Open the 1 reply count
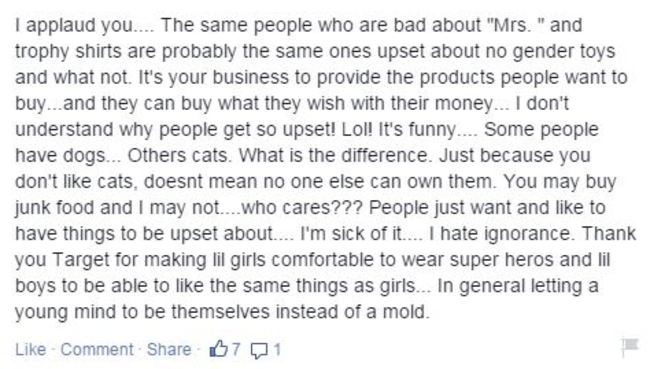Image resolution: width=650 pixels, height=369 pixels. [277, 350]
